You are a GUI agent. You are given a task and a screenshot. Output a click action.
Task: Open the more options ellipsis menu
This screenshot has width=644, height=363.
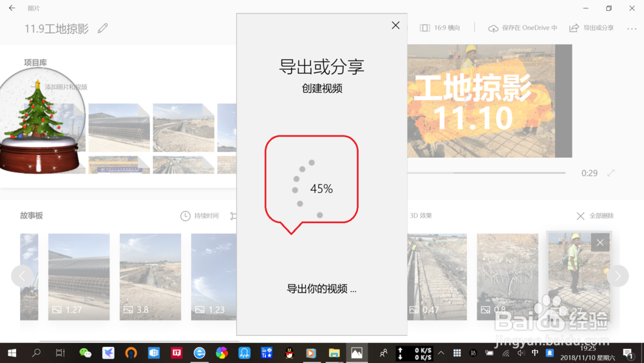(x=632, y=29)
